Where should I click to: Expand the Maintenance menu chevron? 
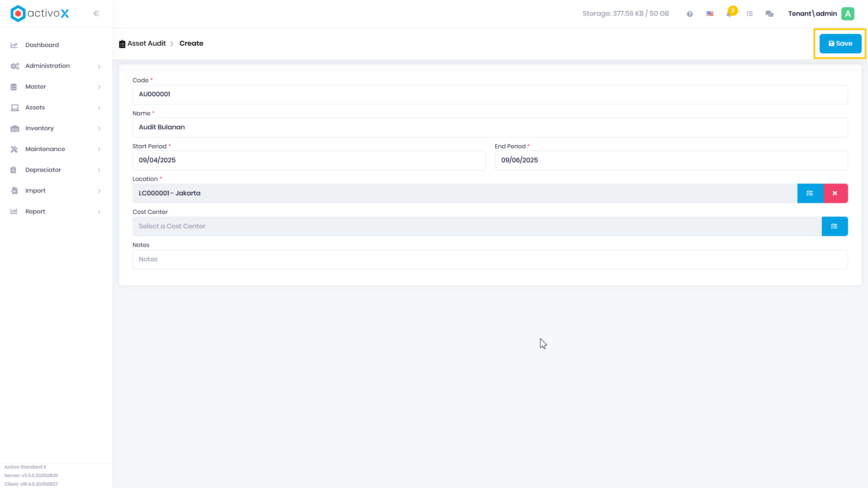pos(99,149)
